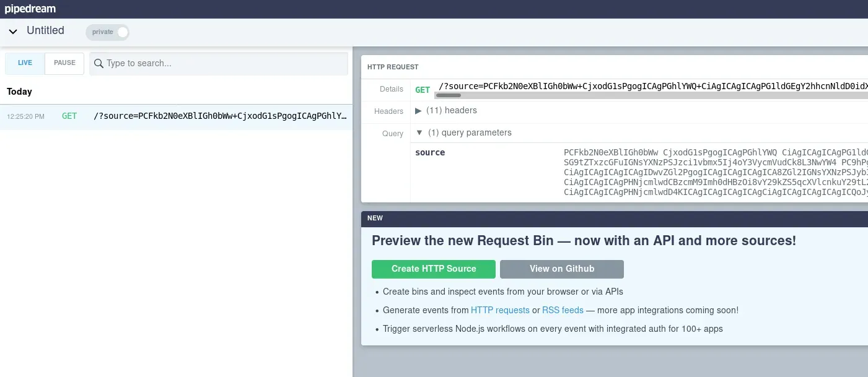Screen dimensions: 868x377
Task: Open the HTTP requests link
Action: coord(500,310)
